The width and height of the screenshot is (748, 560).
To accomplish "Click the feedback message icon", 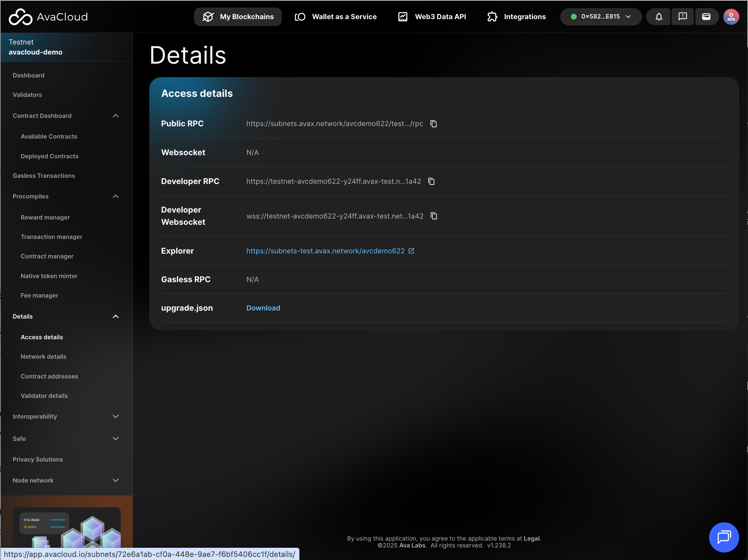I will click(x=682, y=17).
